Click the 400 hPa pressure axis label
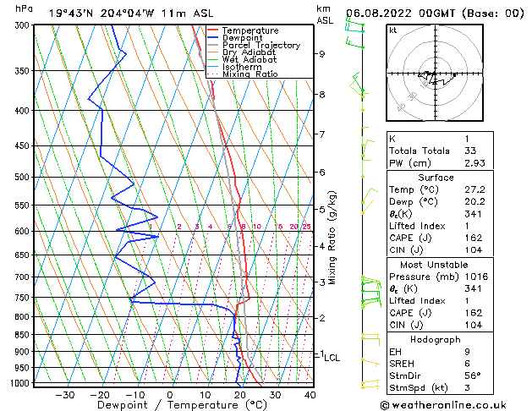Screen dimensions: 532x411 [24, 111]
